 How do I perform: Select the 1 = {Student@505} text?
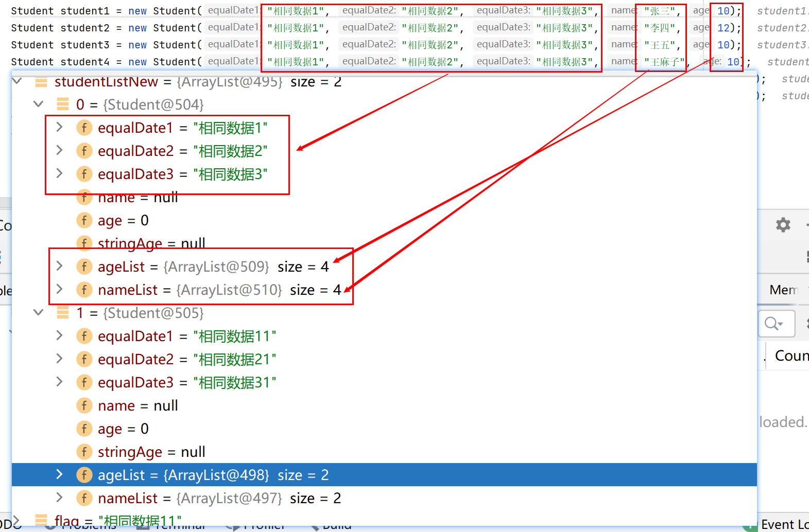[x=140, y=313]
